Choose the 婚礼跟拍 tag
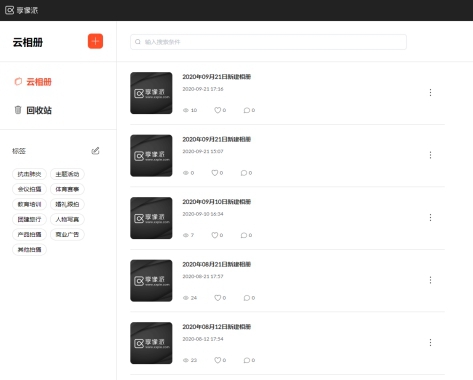 click(67, 204)
